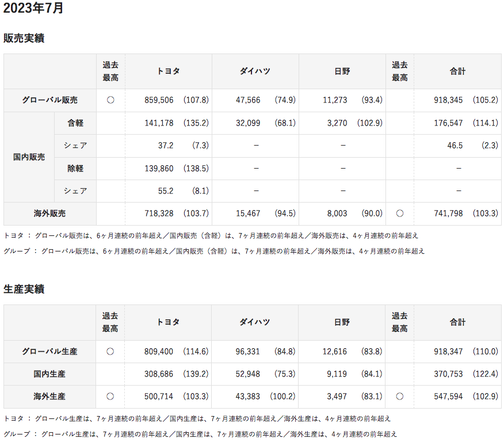Click the 海外販売 row header
The width and height of the screenshot is (504, 442).
[49, 214]
